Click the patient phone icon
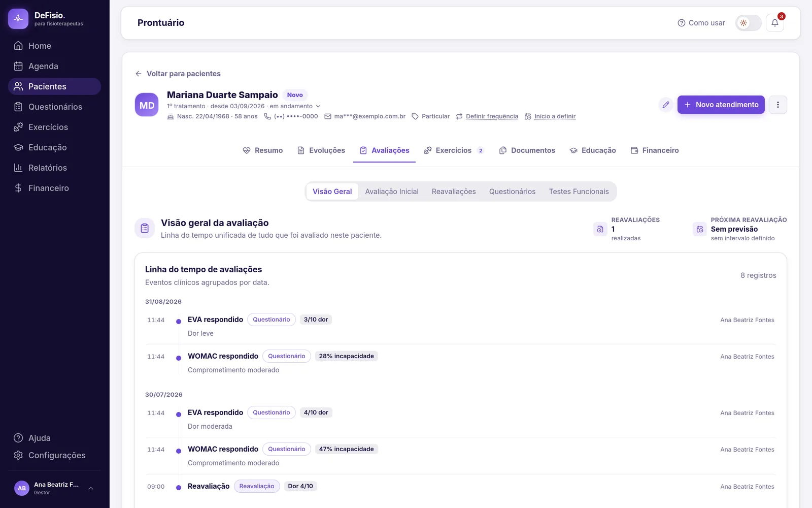Viewport: 812px width, 508px height. coord(267,116)
